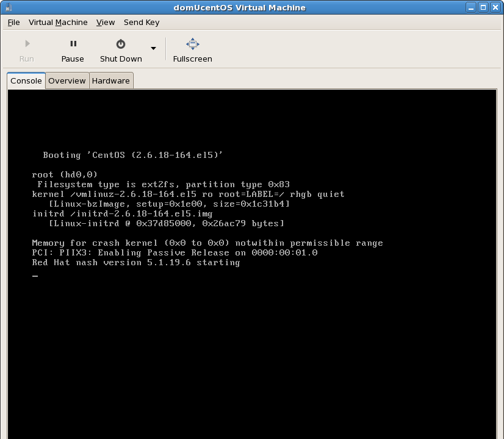Open the View menu

pos(106,22)
